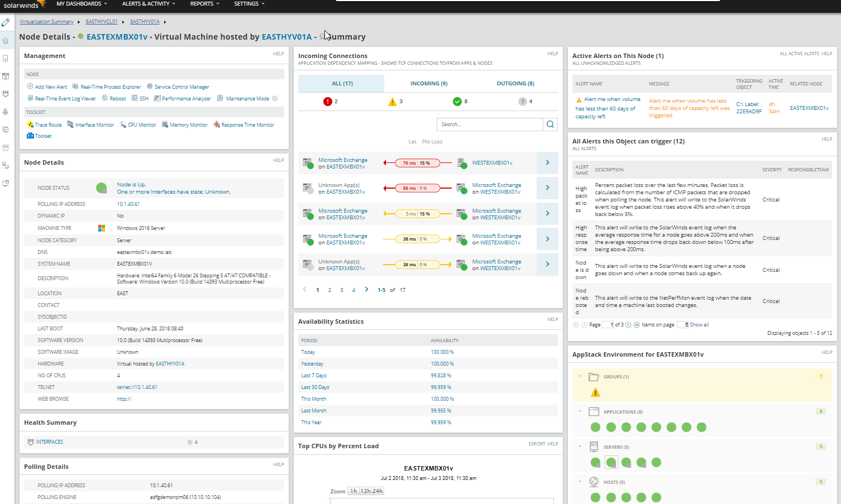The image size is (841, 504).
Task: Click the Items on page field
Action: [x=682, y=325]
